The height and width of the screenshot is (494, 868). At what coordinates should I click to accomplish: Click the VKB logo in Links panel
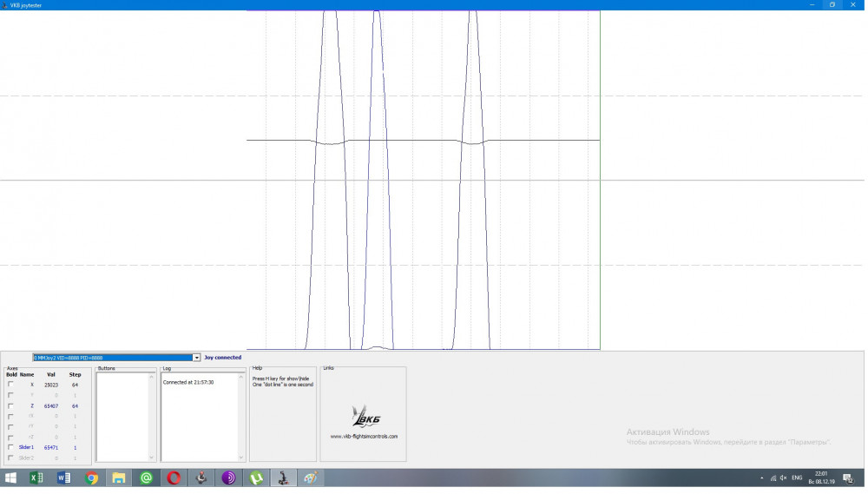[365, 417]
